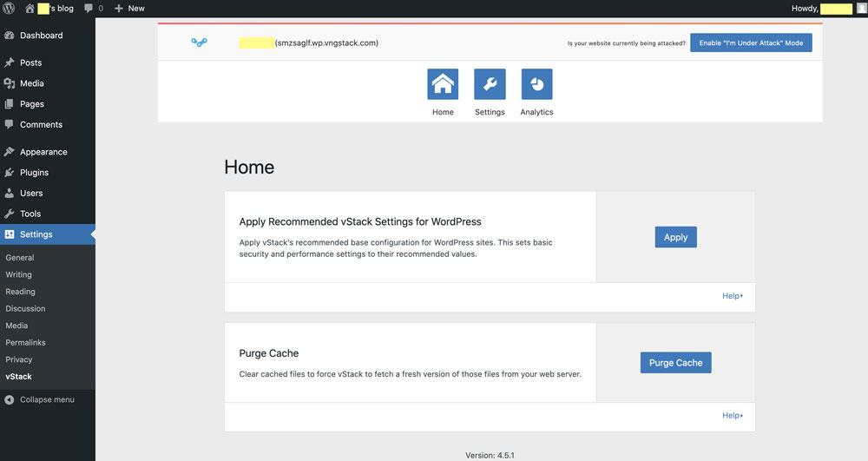Select the Writing settings submenu
This screenshot has width=868, height=461.
[x=19, y=274]
